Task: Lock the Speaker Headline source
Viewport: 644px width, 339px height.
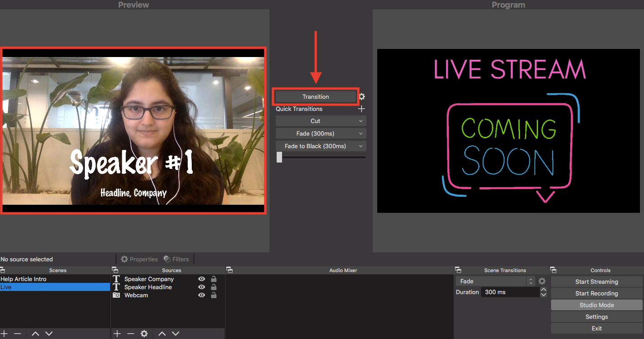Action: tap(214, 287)
